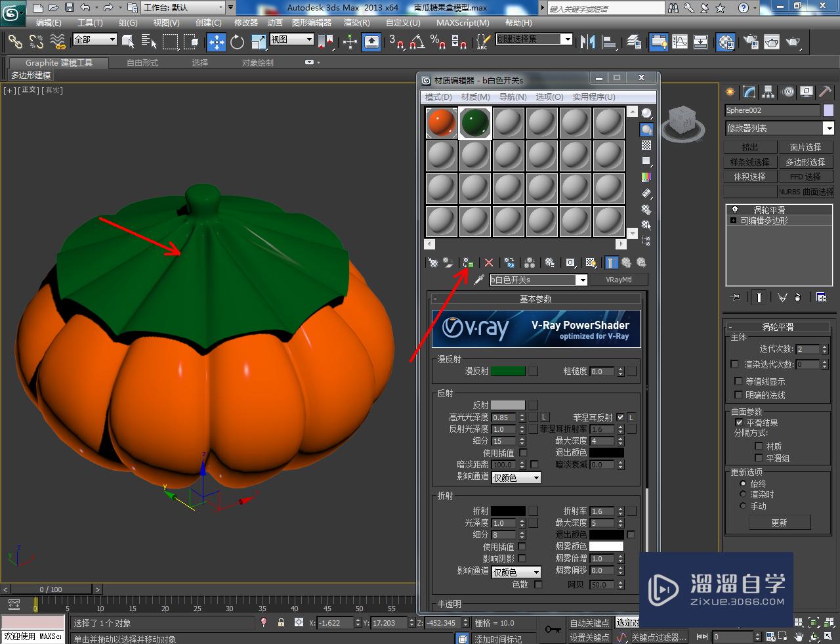This screenshot has width=840, height=644.
Task: Expand the Editable Poly modifier entry
Action: [733, 221]
